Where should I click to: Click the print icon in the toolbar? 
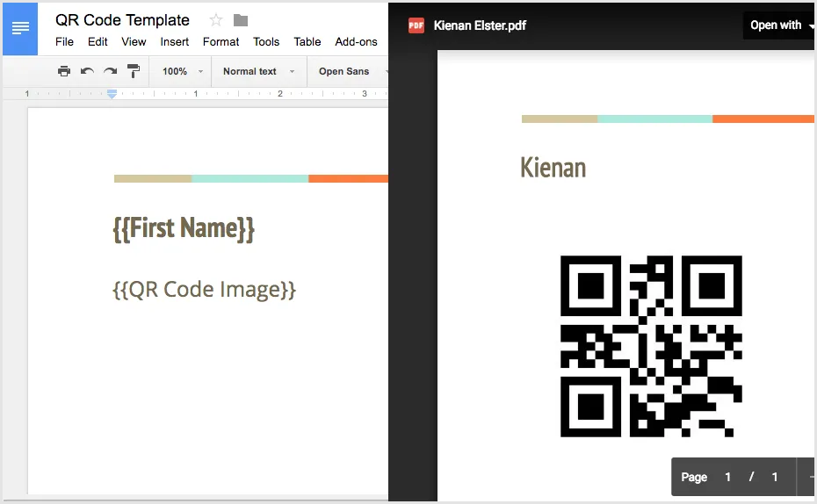coord(64,71)
